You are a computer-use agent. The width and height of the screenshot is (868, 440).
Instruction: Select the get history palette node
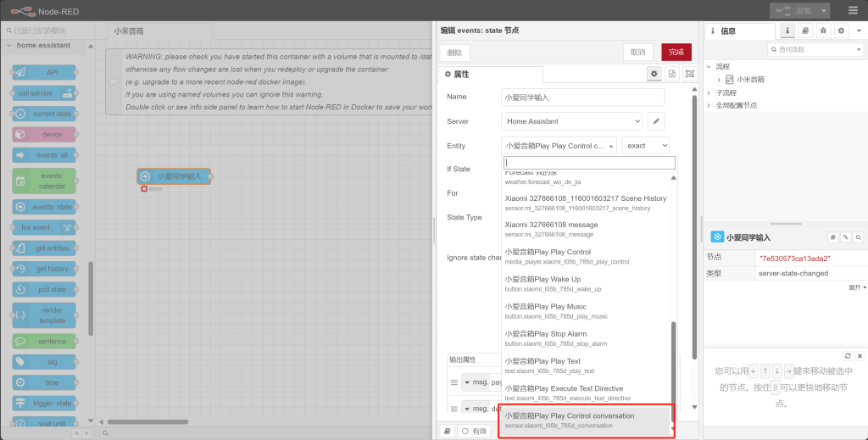point(44,269)
